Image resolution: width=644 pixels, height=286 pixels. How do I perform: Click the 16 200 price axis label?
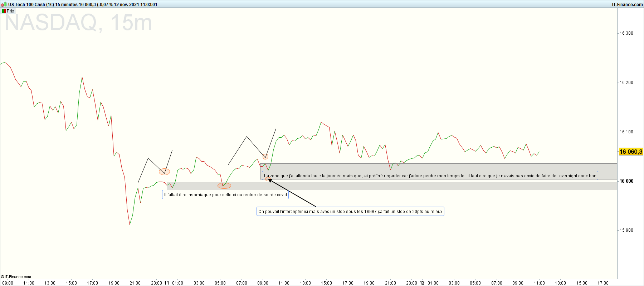tap(626, 83)
